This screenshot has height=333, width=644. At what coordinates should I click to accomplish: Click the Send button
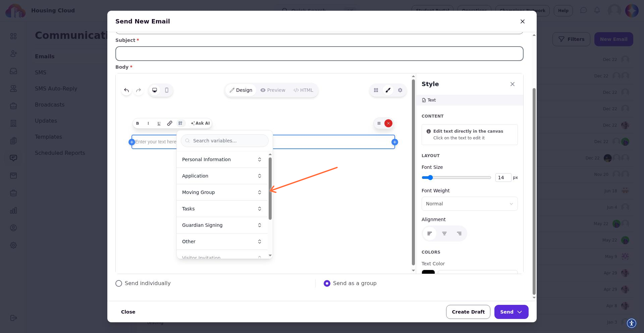click(511, 312)
